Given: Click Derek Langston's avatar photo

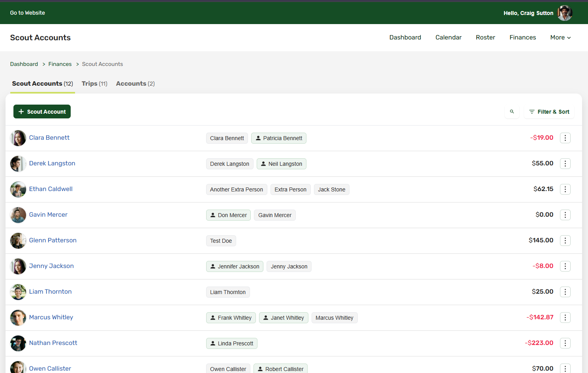Looking at the screenshot, I should pos(18,164).
